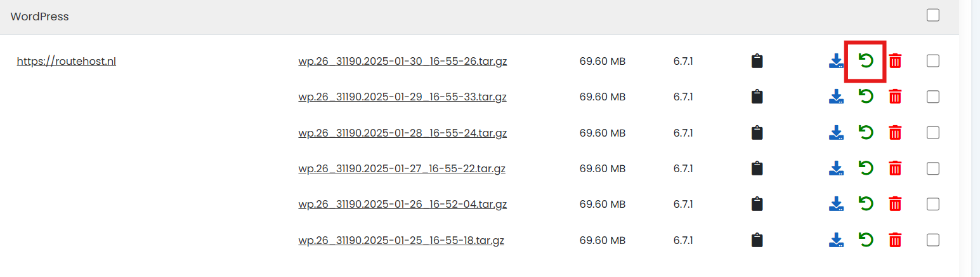
Task: Open notes for the 2025-01-27 backup
Action: [757, 168]
